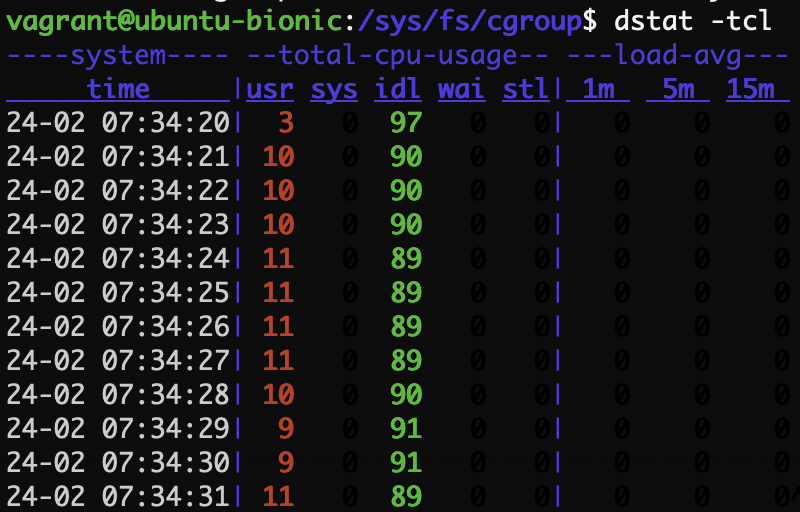Screen dimensions: 800x512
Task: Click idl value 91 in 07:34:29 row
Action: click(406, 428)
